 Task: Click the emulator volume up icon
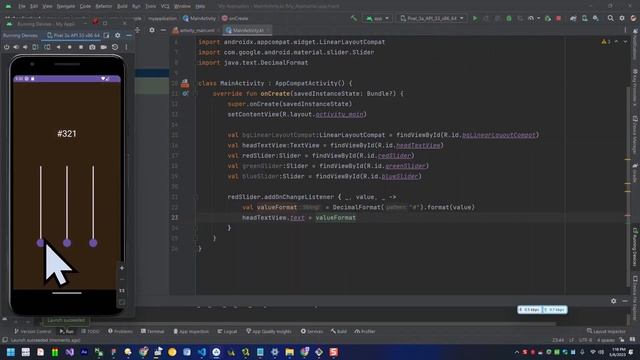16,47
